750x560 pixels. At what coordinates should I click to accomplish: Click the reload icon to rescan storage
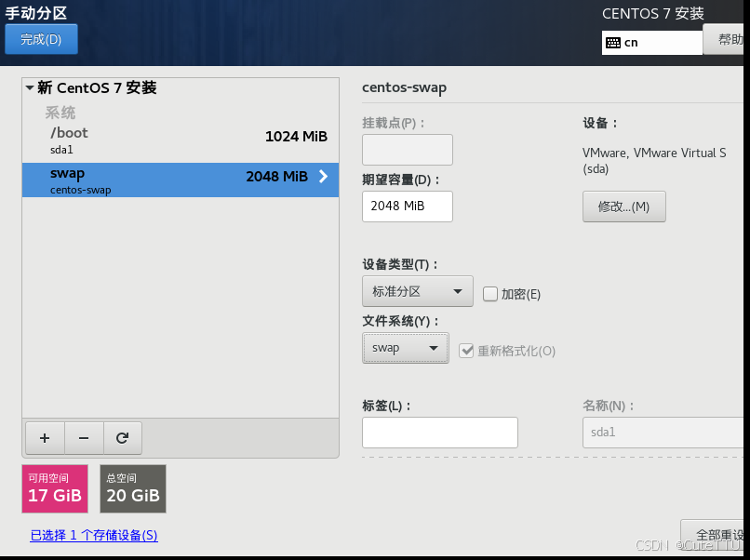click(x=123, y=438)
